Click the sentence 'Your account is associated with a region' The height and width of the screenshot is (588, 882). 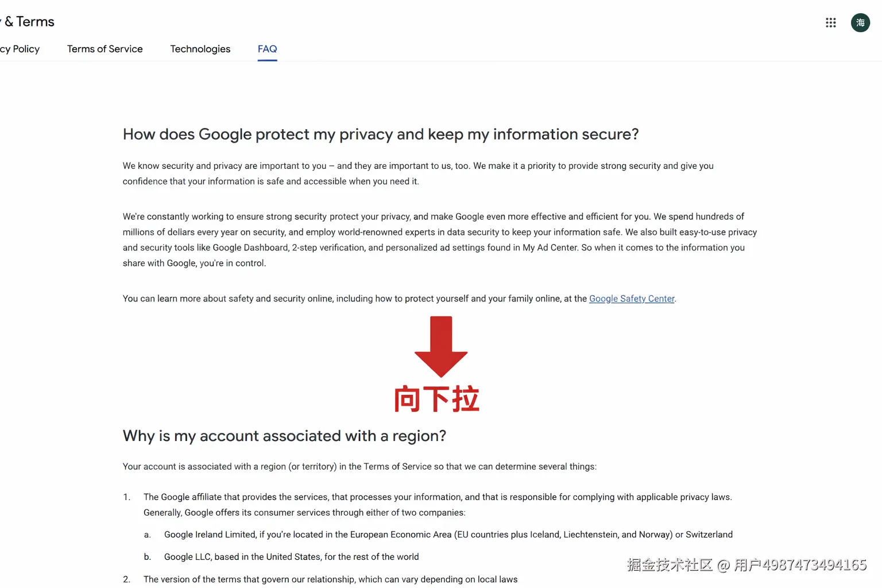tap(359, 466)
